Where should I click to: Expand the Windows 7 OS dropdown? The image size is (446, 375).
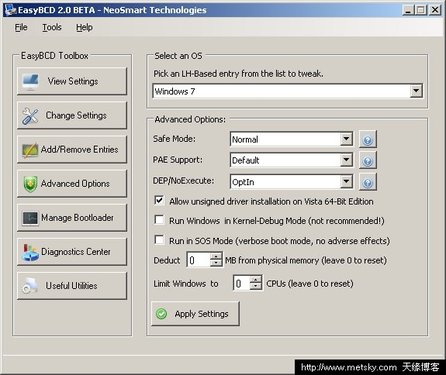pyautogui.click(x=416, y=91)
